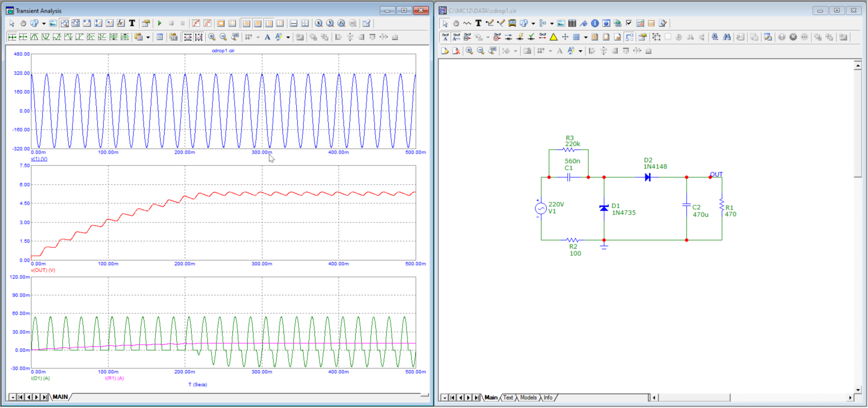This screenshot has width=868, height=408.
Task: Click the Go to Performance fx icon
Action: pos(341,23)
